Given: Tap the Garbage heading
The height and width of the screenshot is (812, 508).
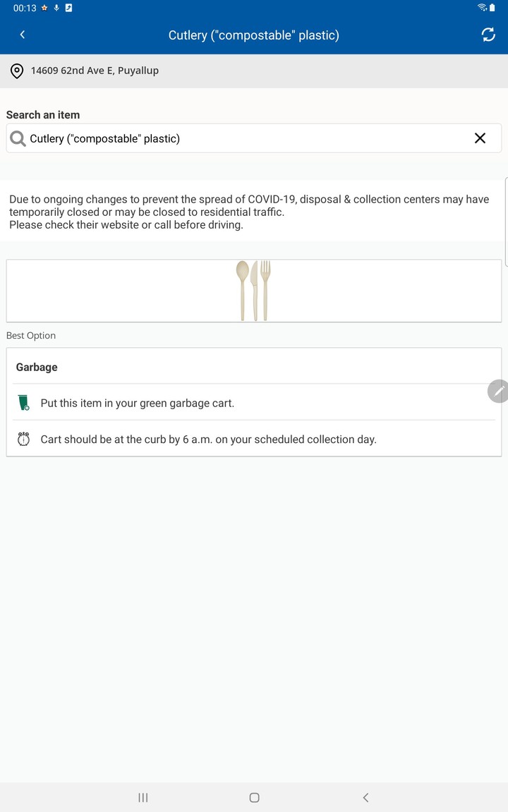Looking at the screenshot, I should click(x=37, y=367).
